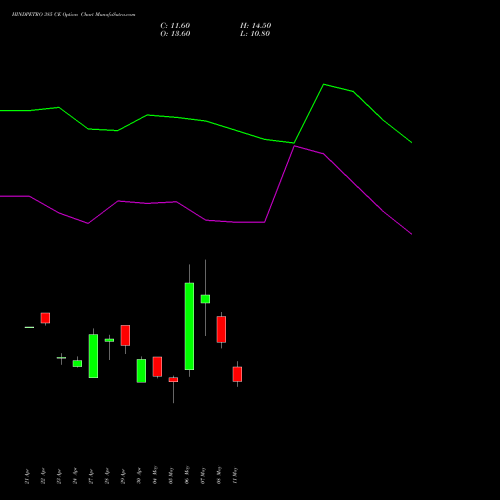This screenshot has height=500, width=500.
Task: Click the peak of the purple line
Action: coord(294,146)
